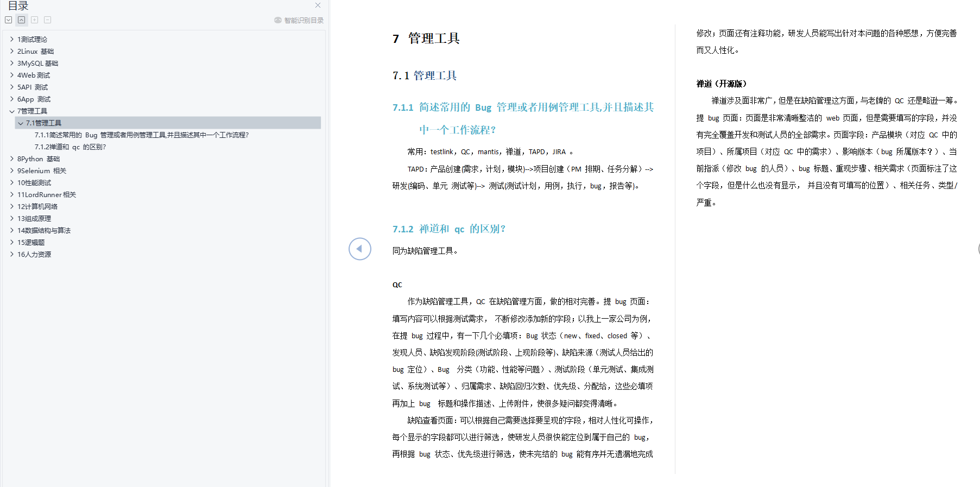Click the blue heading 7.1.2 禅道和 qc 的区别?
This screenshot has height=487, width=980.
(449, 229)
